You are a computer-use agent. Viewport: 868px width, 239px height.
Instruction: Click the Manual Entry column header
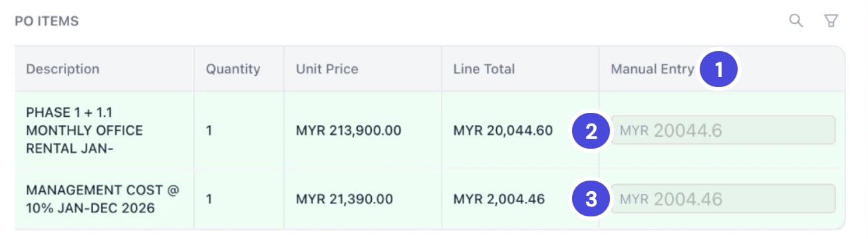pos(652,69)
